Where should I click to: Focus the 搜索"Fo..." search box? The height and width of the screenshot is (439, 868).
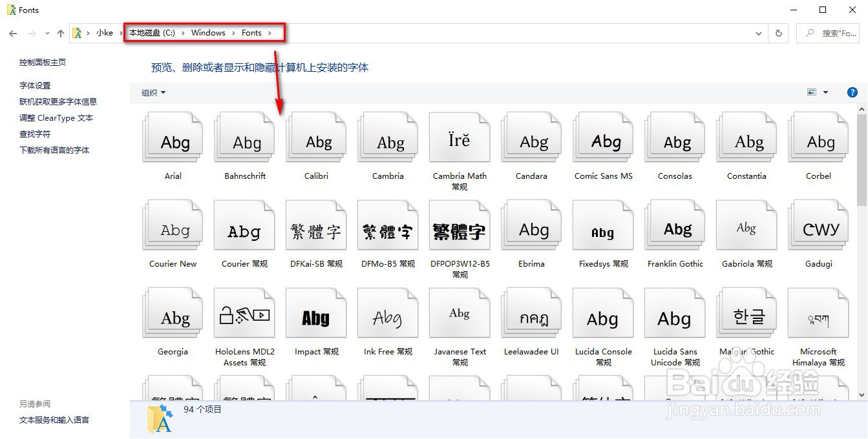coord(829,33)
